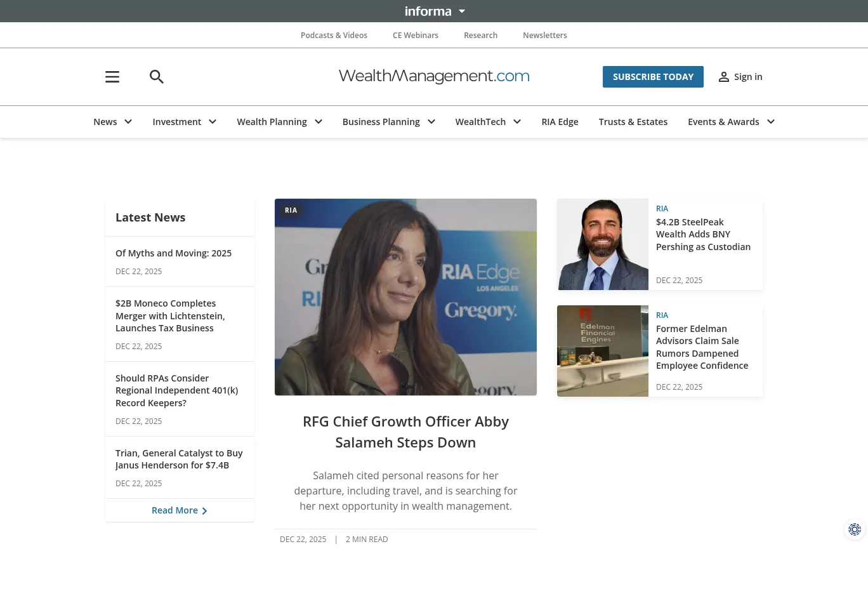Click the SUBSCRIBE TODAY button

pos(653,77)
